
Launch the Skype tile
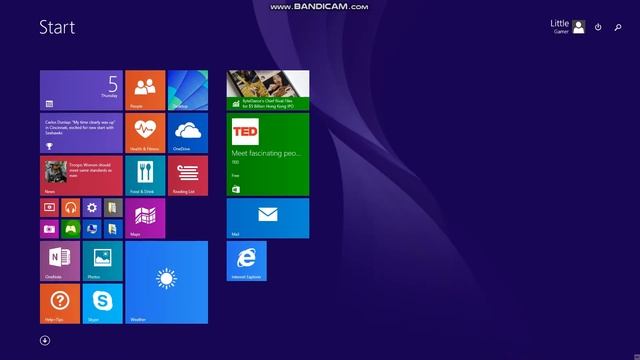(x=102, y=304)
